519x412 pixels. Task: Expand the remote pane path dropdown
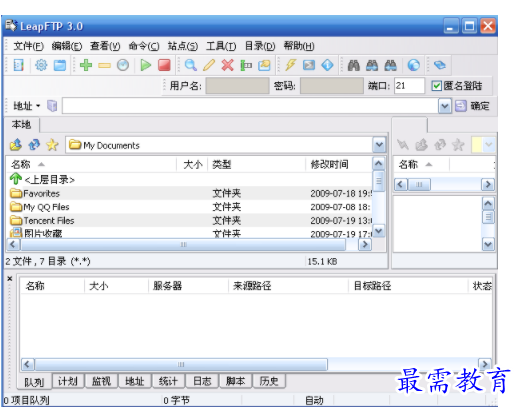pyautogui.click(x=488, y=145)
